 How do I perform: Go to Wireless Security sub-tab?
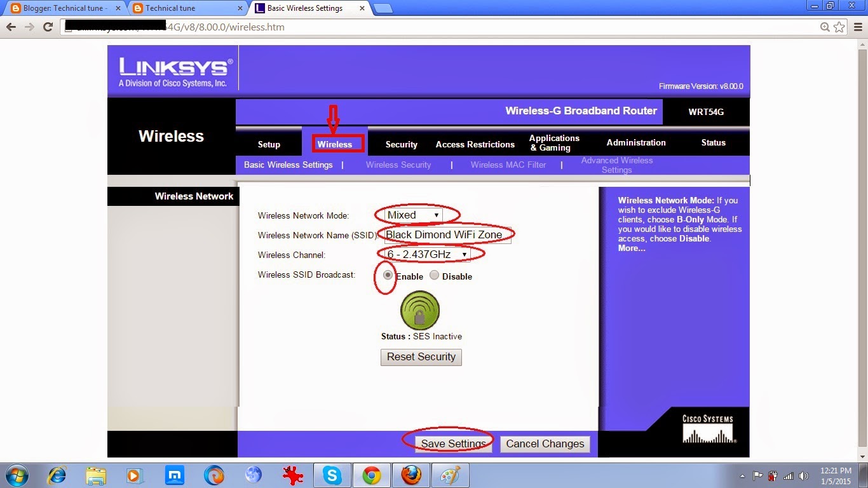coord(398,165)
